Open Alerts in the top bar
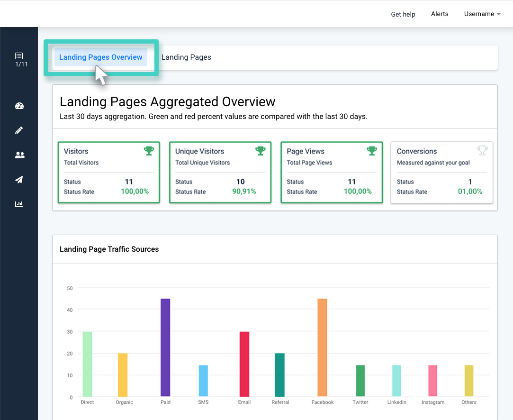This screenshot has width=513, height=420. 440,14
